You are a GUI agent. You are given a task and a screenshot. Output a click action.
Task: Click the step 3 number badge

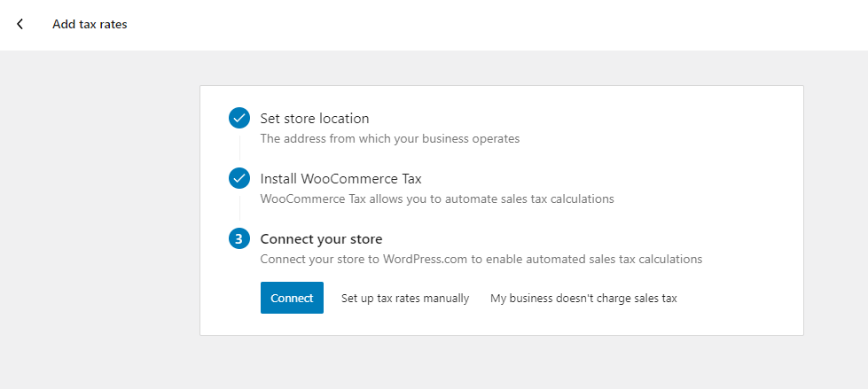pos(239,239)
